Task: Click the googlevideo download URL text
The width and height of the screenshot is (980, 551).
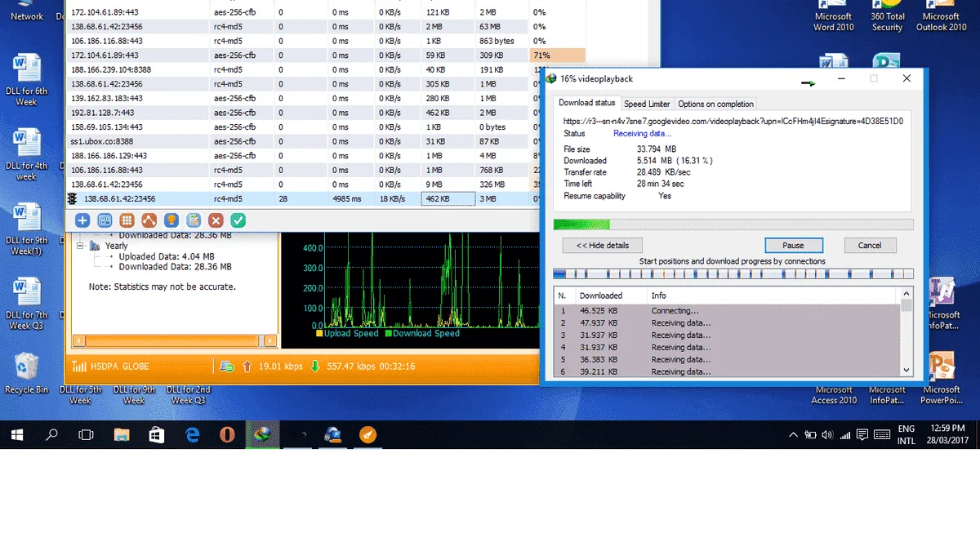Action: click(x=733, y=122)
